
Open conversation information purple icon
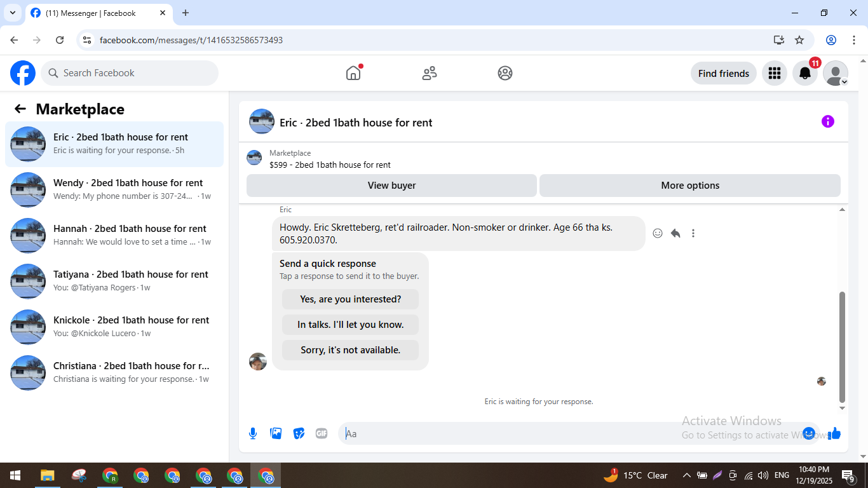pyautogui.click(x=828, y=121)
